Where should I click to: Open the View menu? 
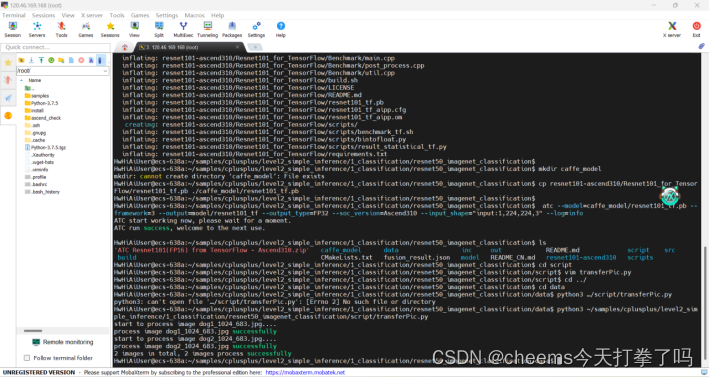click(68, 15)
